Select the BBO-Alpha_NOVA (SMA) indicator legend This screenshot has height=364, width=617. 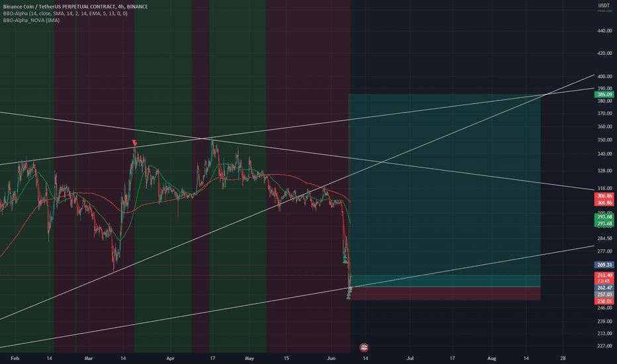32,20
